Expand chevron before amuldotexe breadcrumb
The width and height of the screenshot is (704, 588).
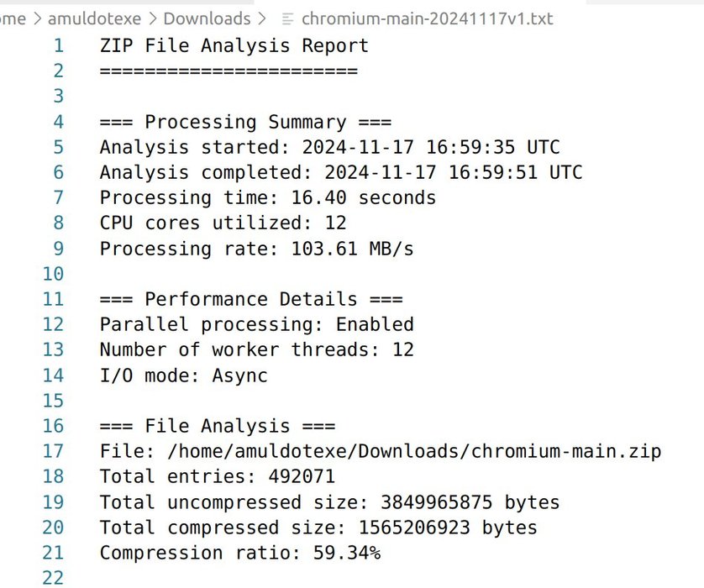pyautogui.click(x=38, y=19)
